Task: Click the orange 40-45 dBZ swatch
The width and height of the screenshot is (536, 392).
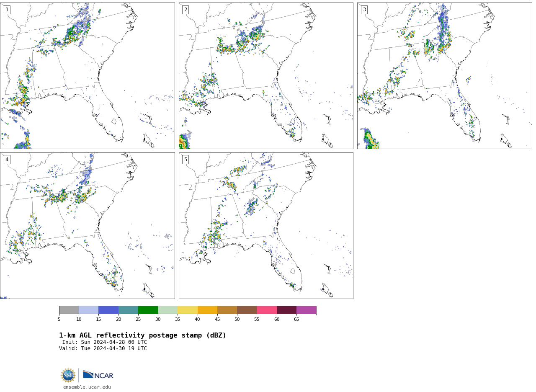Action: pyautogui.click(x=207, y=310)
